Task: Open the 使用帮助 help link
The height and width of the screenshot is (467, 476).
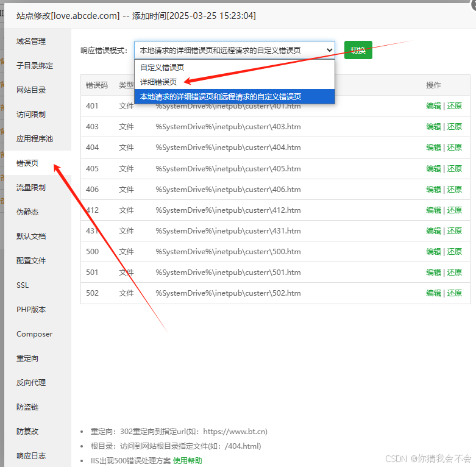Action: coord(187,461)
